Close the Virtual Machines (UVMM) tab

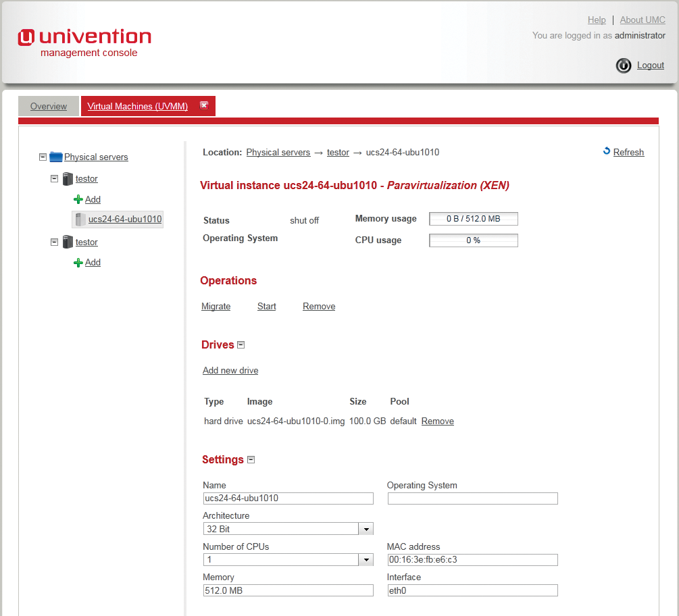[x=205, y=105]
